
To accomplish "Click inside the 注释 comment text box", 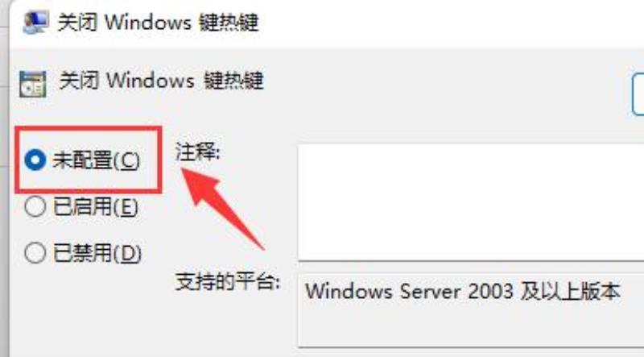I will [x=471, y=202].
